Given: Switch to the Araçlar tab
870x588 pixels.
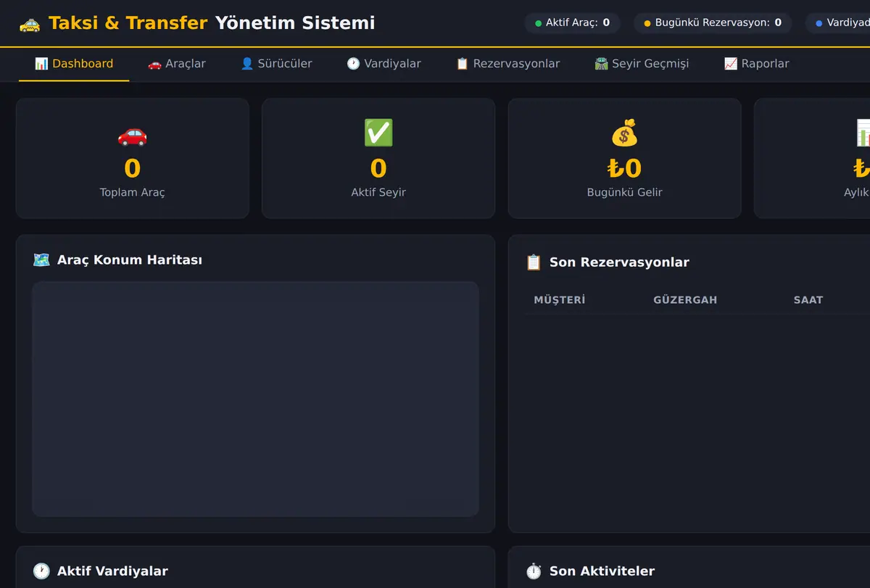Looking at the screenshot, I should pyautogui.click(x=177, y=64).
